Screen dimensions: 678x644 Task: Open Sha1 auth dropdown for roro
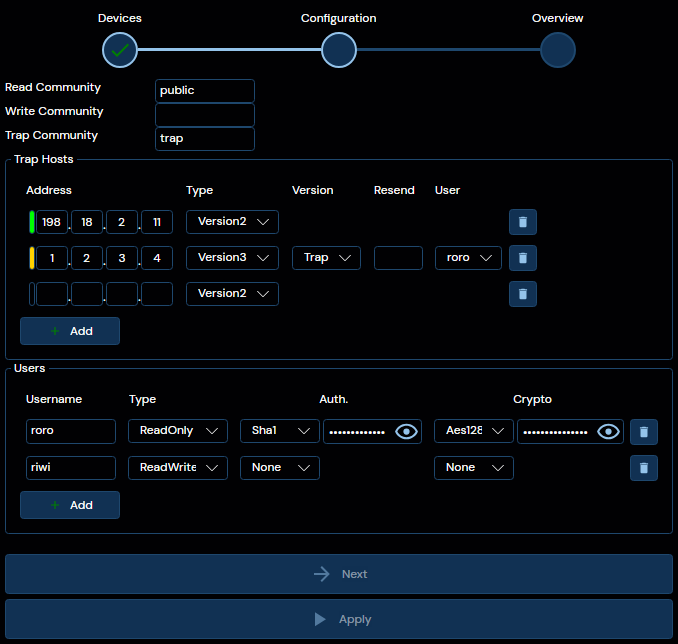pyautogui.click(x=280, y=431)
